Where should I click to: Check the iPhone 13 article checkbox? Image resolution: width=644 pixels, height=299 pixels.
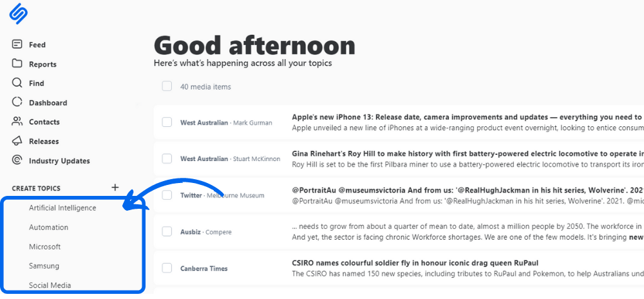(x=167, y=122)
